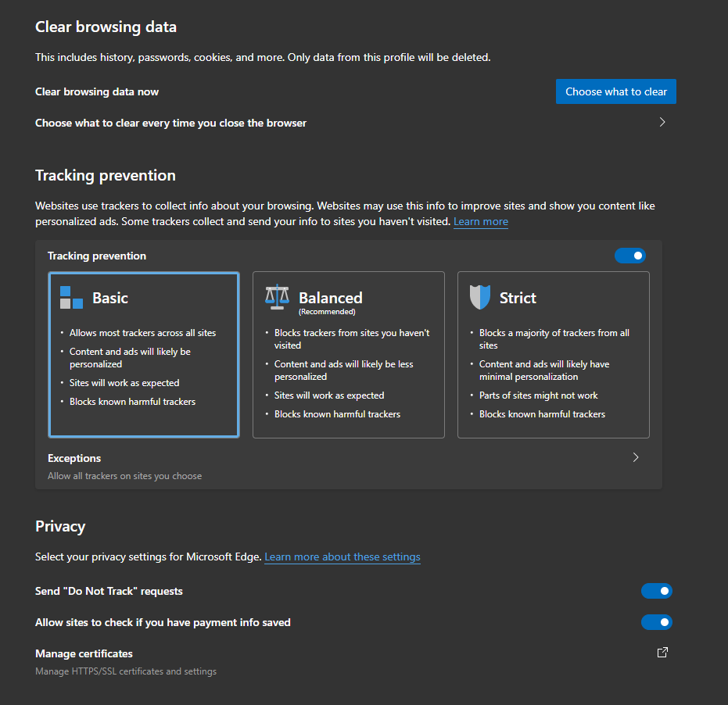Select the Strict tracking prevention level
The height and width of the screenshot is (705, 728).
coord(553,354)
